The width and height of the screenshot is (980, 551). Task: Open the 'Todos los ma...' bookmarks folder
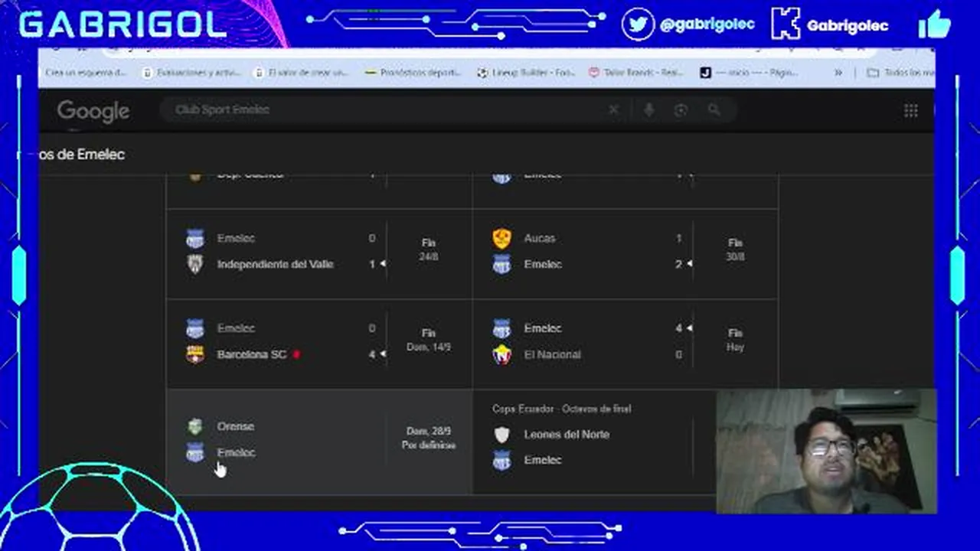[900, 73]
